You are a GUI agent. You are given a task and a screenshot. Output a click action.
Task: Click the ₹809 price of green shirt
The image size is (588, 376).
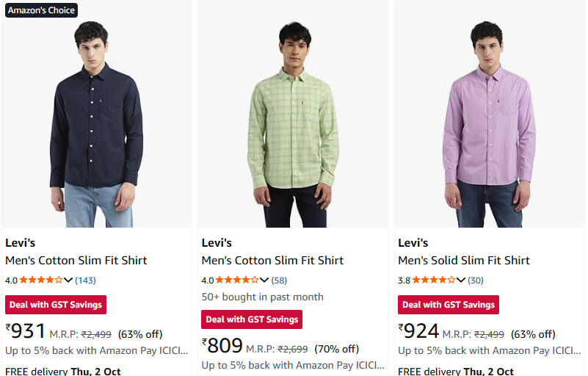222,345
